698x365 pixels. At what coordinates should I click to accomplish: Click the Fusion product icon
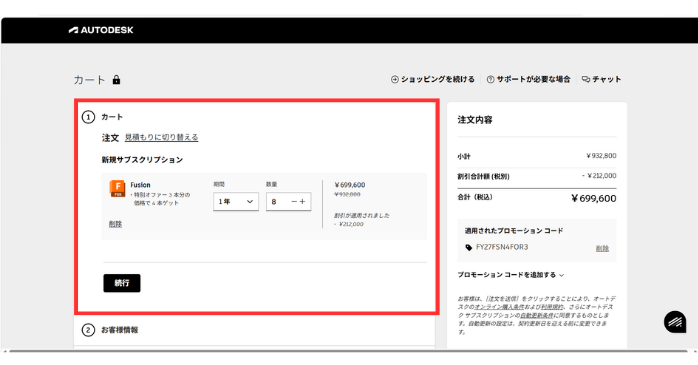(x=118, y=189)
